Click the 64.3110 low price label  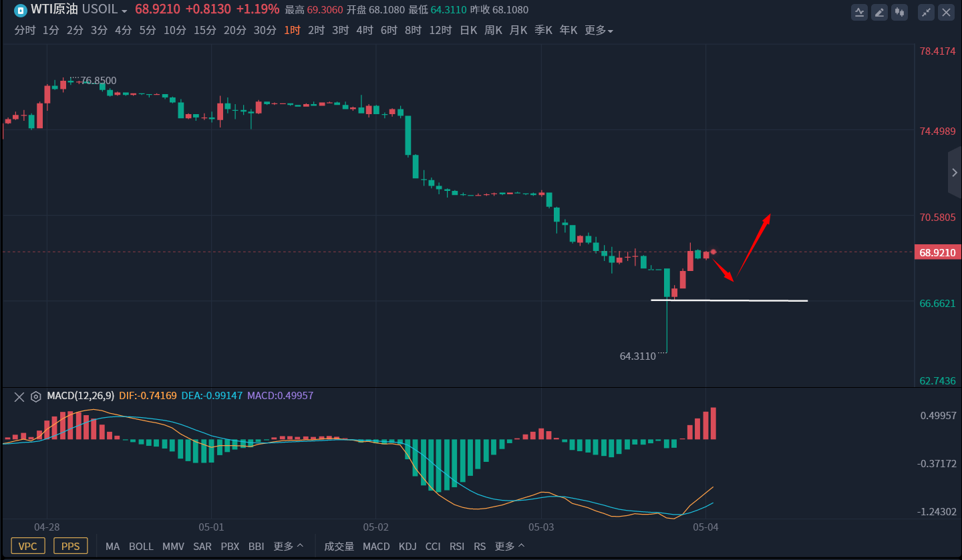pos(638,356)
